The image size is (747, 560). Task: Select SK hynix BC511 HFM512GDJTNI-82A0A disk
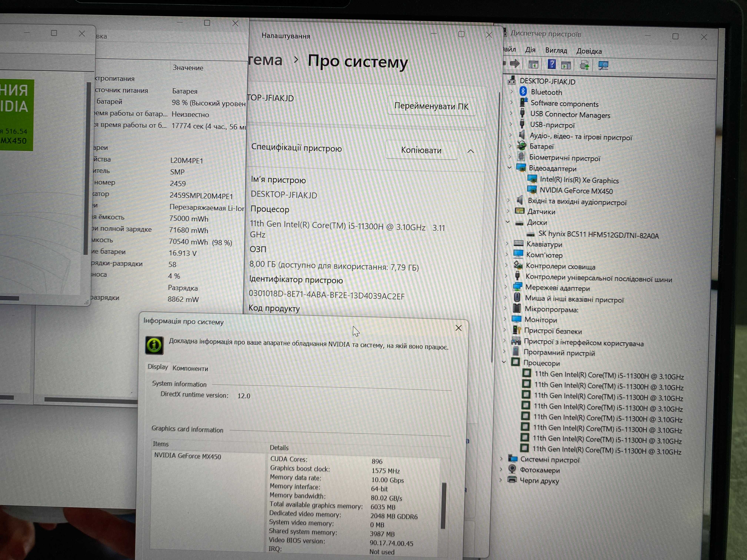598,235
